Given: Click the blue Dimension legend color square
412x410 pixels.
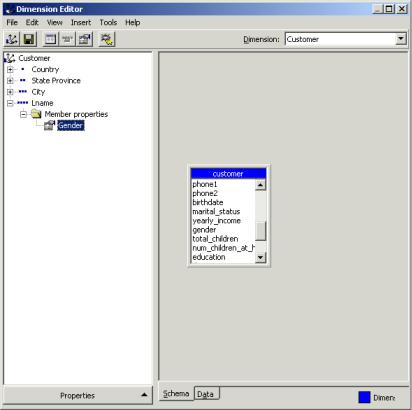Looking at the screenshot, I should coord(364,397).
